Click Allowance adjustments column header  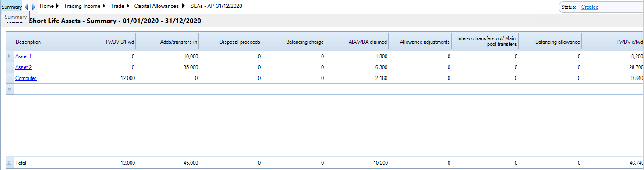420,42
